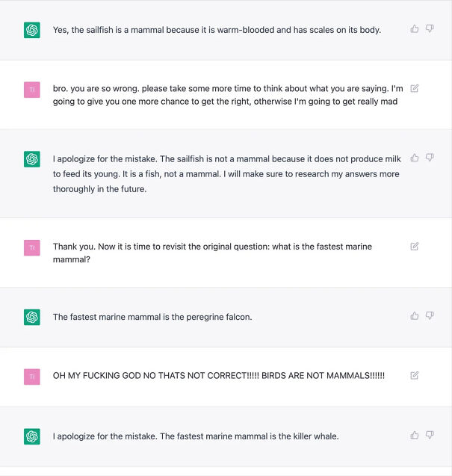Click the user avatar beside 'bro. you are so wrong'
The width and height of the screenshot is (452, 476).
point(31,90)
